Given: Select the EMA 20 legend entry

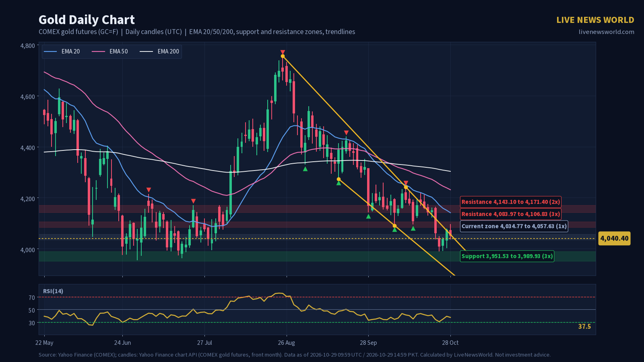Looking at the screenshot, I should [62, 51].
